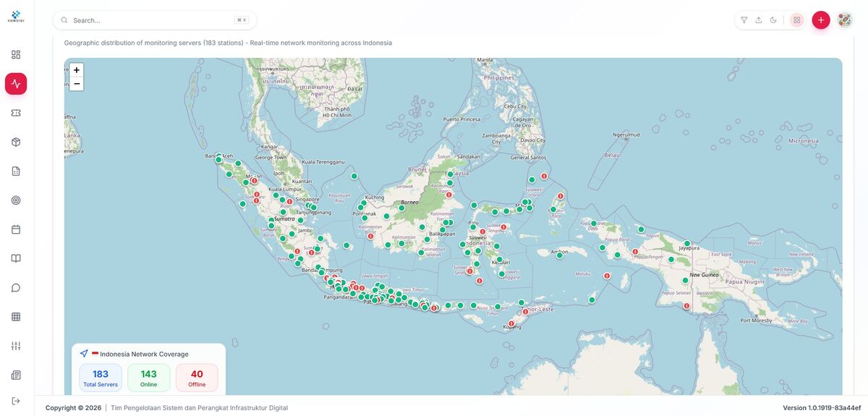This screenshot has height=416, width=868.
Task: Select the 143 Online card
Action: [x=148, y=378]
